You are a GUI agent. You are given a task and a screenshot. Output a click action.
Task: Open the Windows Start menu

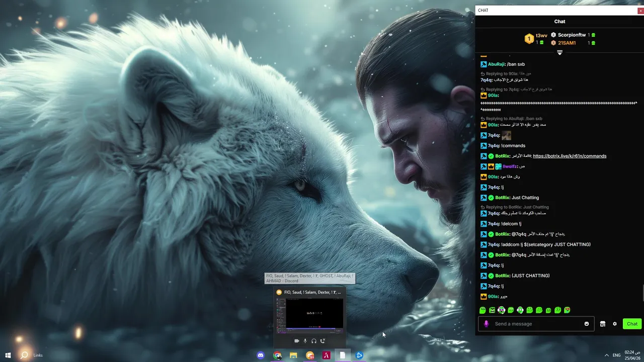tap(8, 355)
